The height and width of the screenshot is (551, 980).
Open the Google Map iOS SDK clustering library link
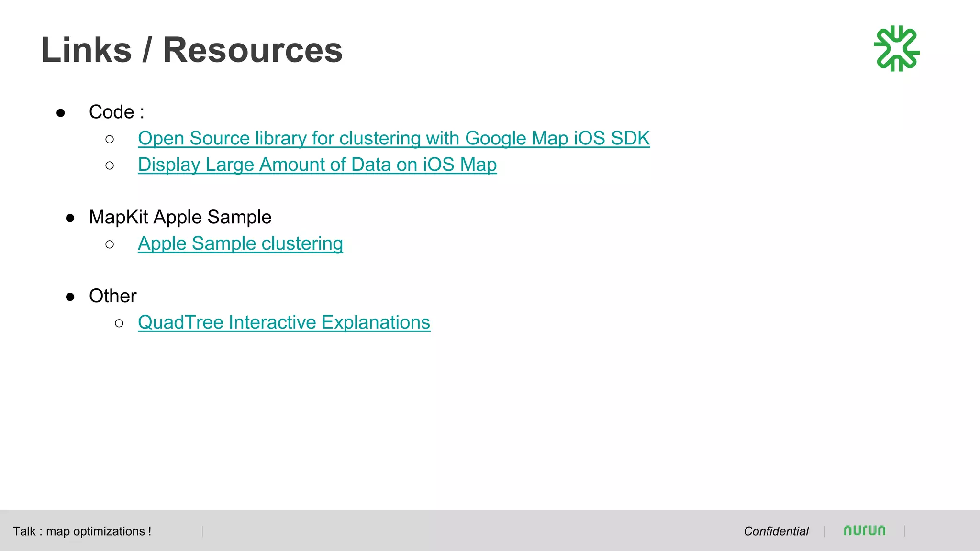394,139
